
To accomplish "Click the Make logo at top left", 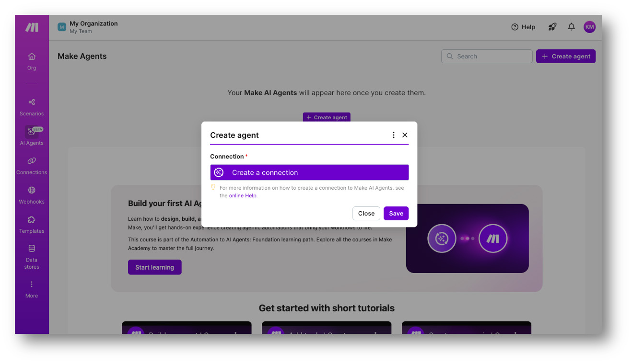I will pyautogui.click(x=32, y=27).
